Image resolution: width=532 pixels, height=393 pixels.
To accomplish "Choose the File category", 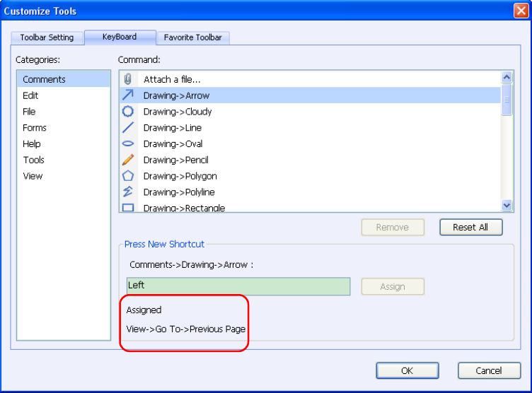I will (64, 111).
